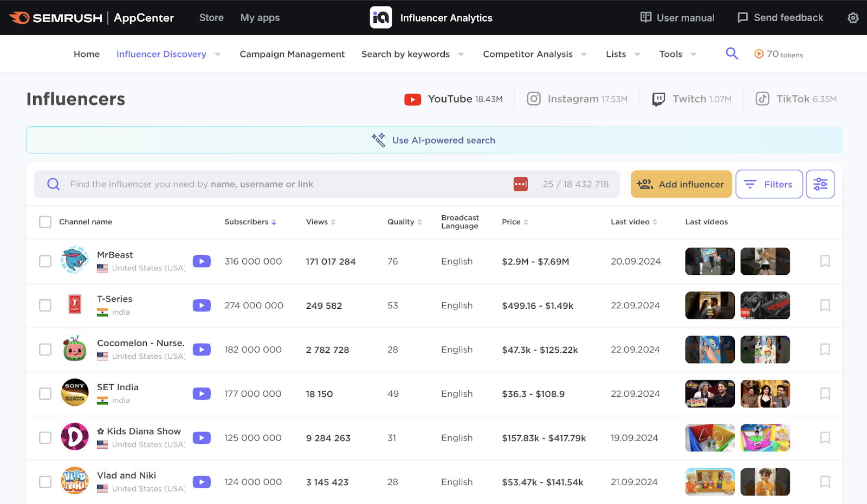The height and width of the screenshot is (504, 867).
Task: Open Vlad and Niki YouTube play icon
Action: (x=202, y=482)
